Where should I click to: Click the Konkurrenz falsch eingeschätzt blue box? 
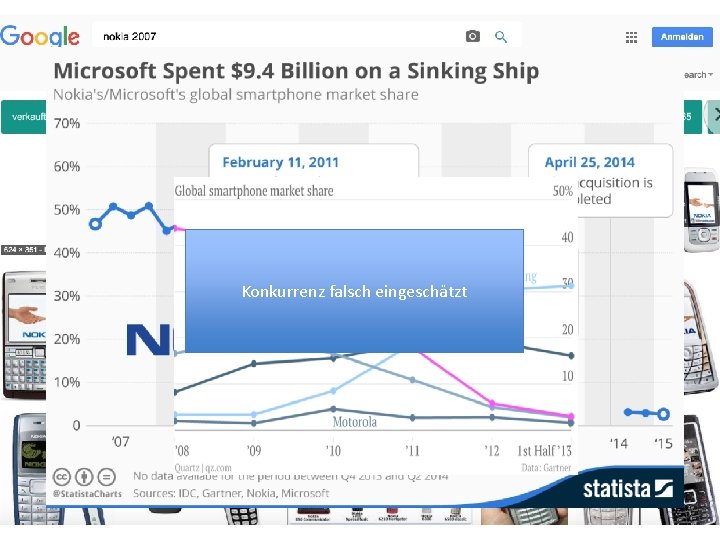click(354, 291)
